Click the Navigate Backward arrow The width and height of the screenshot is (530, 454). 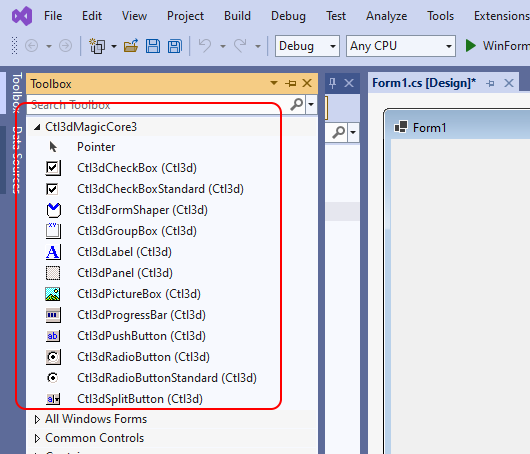32,46
